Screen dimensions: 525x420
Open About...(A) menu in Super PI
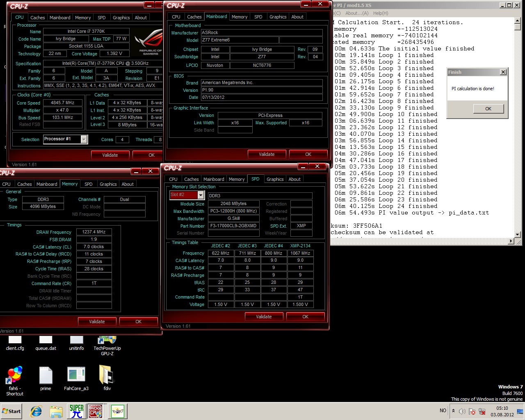(356, 13)
